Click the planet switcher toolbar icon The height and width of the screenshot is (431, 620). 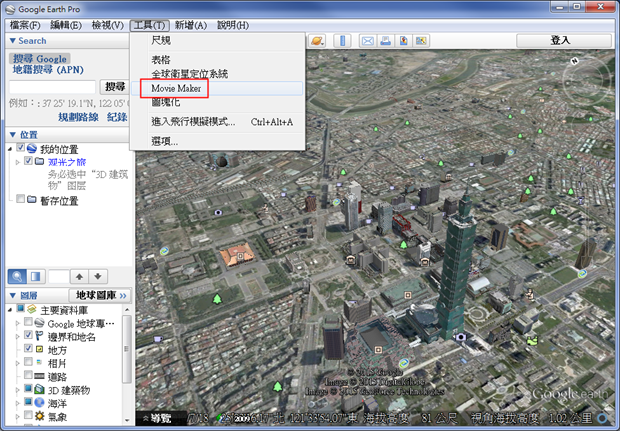tap(317, 40)
